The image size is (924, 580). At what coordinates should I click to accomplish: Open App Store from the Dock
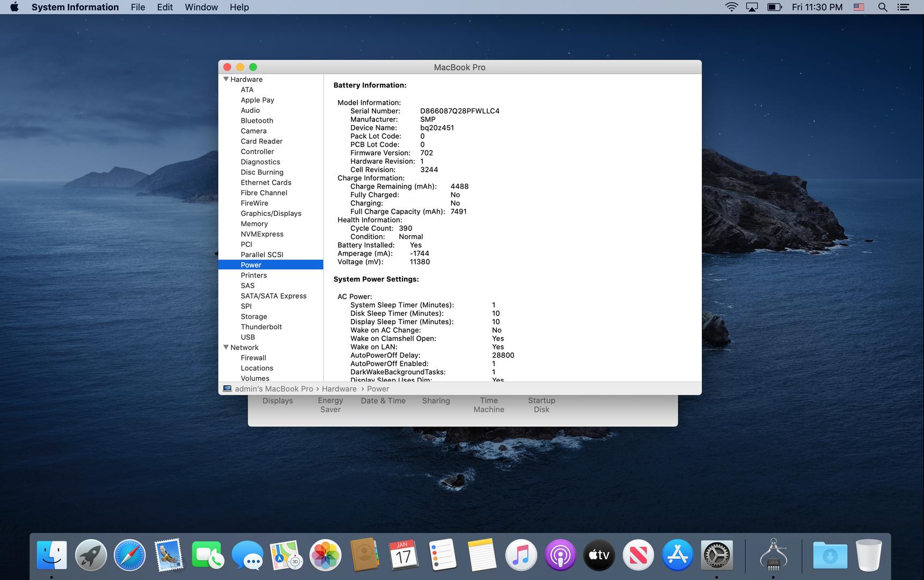(678, 555)
